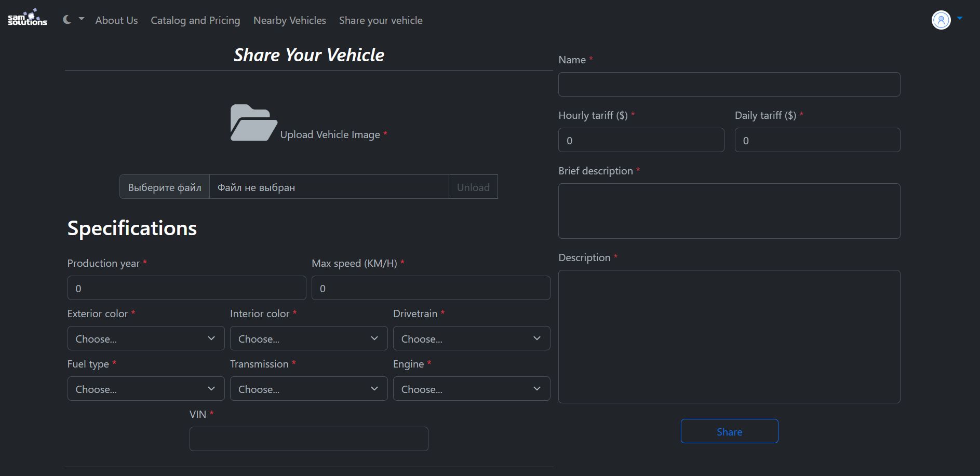Open the Exterior color dropdown
The height and width of the screenshot is (476, 980).
(x=146, y=338)
